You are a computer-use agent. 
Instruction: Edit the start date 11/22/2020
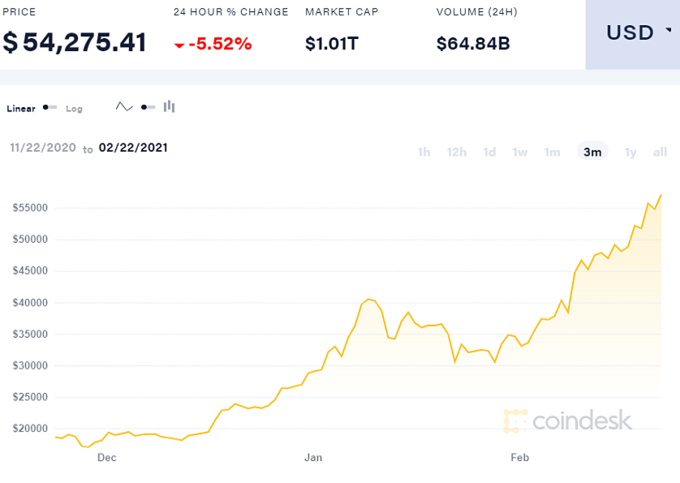[x=43, y=148]
